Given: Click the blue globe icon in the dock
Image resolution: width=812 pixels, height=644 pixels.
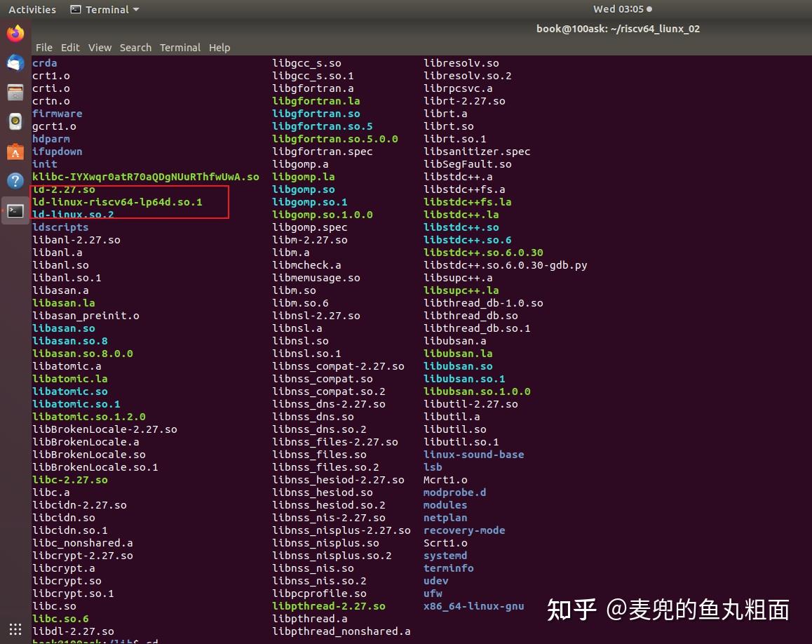Looking at the screenshot, I should (15, 62).
